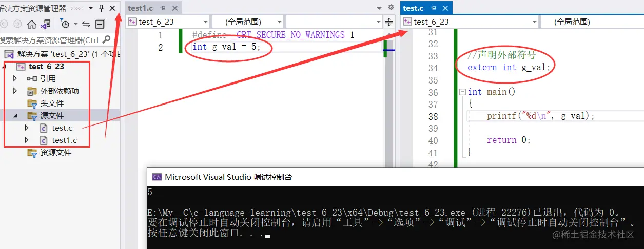Pin the test1.c tab

(163, 8)
